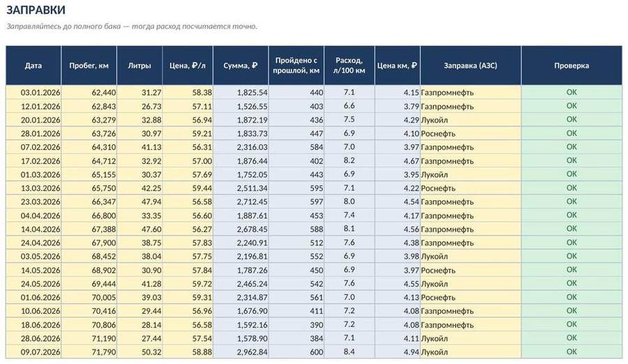This screenshot has width=628, height=364.
Task: Select date cell 17.02.2026
Action: click(33, 160)
